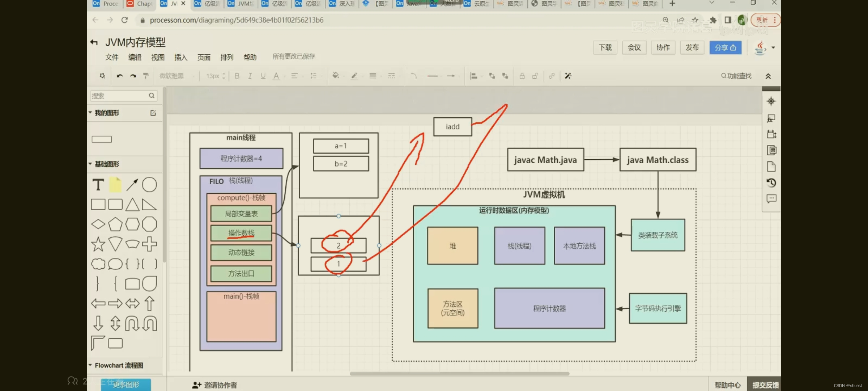This screenshot has height=391, width=868.
Task: Reload the page with browser refresh icon
Action: pos(124,20)
